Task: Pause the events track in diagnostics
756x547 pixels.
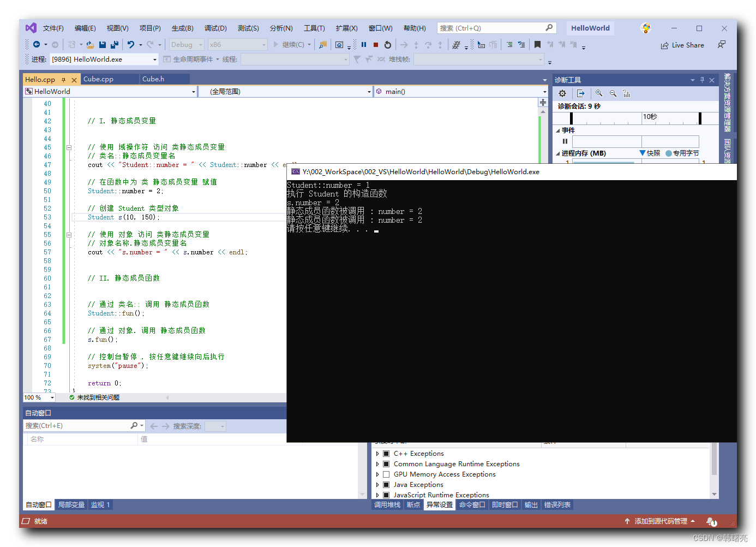Action: [x=565, y=141]
